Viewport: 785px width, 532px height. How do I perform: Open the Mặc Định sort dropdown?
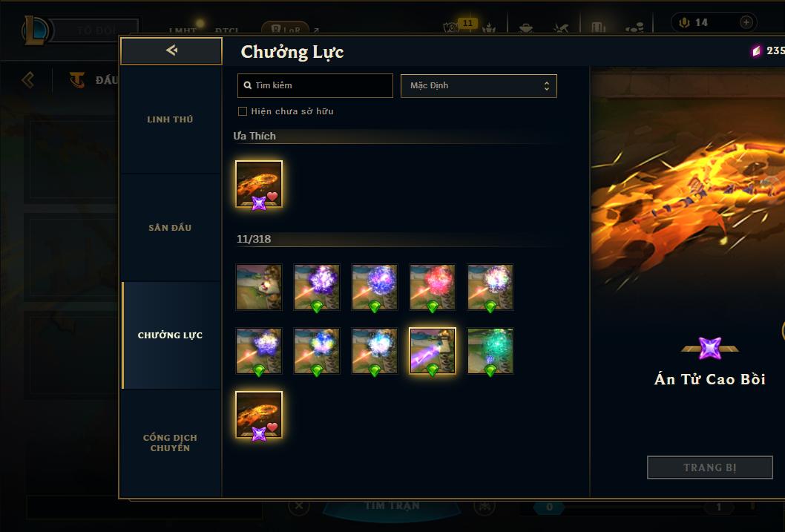pos(479,85)
